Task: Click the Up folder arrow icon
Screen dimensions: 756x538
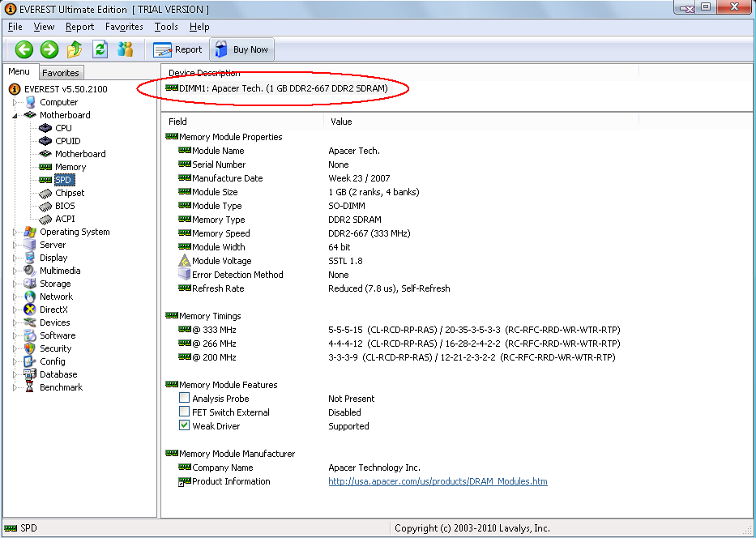Action: tap(75, 49)
